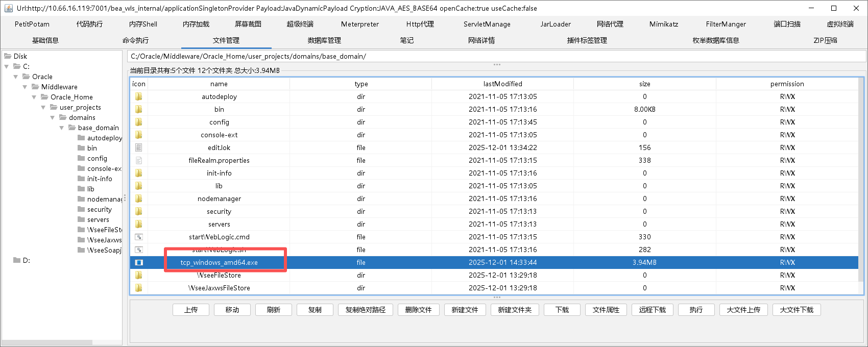Click the security folder icon in table
The height and width of the screenshot is (347, 868).
138,211
